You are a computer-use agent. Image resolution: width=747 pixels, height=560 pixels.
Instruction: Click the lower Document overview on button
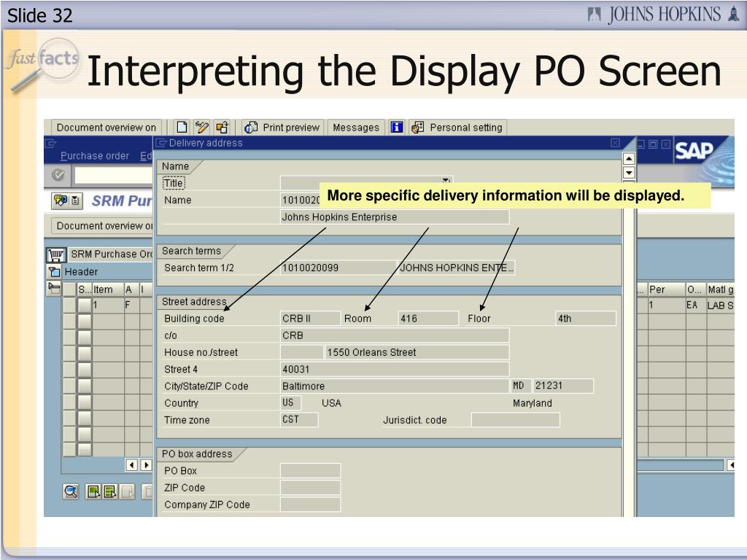(102, 226)
